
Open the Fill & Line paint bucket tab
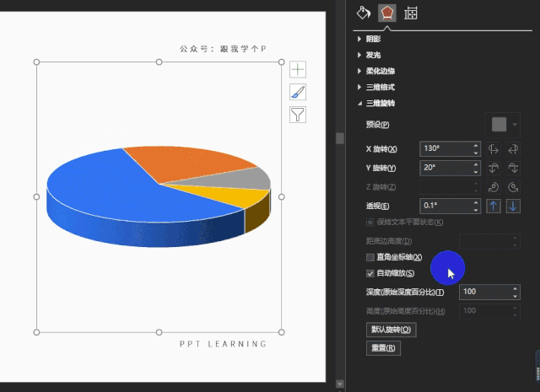tap(364, 13)
